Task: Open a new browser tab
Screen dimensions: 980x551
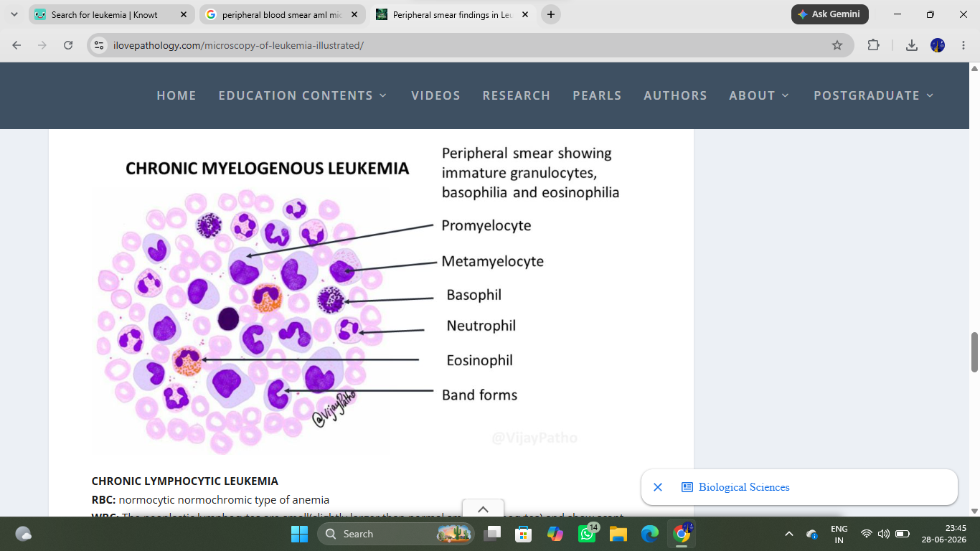Action: tap(551, 14)
